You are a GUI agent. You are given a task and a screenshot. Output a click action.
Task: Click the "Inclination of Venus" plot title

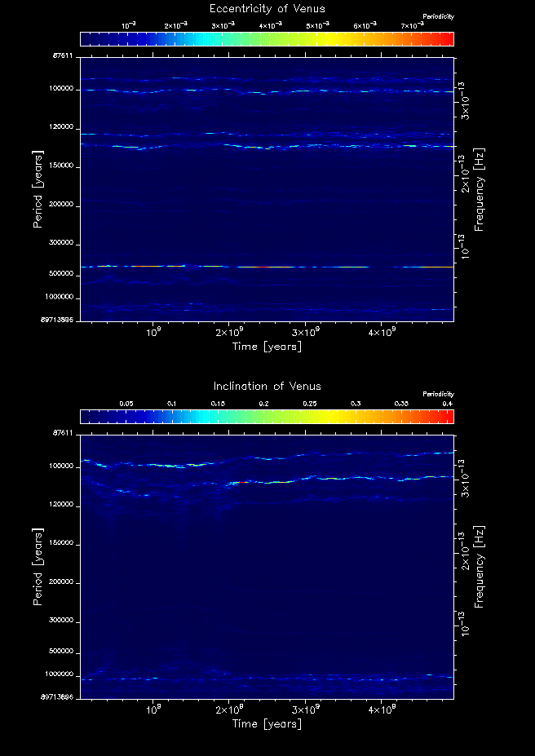pos(267,386)
